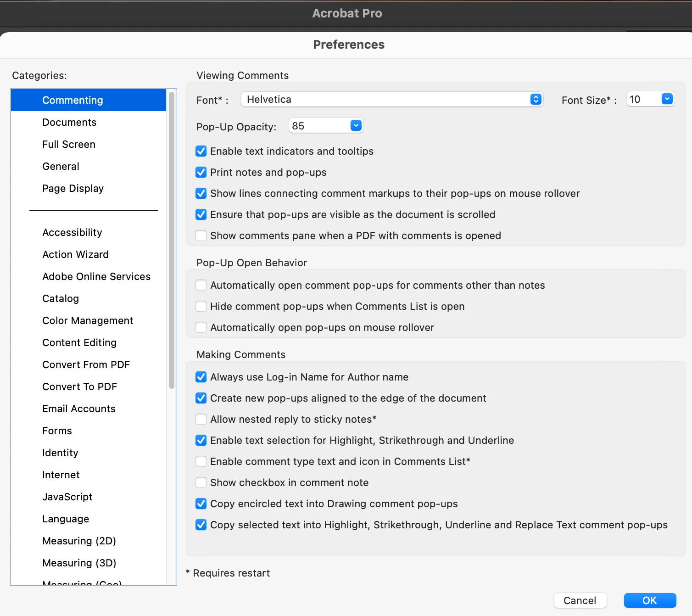
Task: Check Automatically open pop-ups on mouse rollover
Action: [201, 327]
